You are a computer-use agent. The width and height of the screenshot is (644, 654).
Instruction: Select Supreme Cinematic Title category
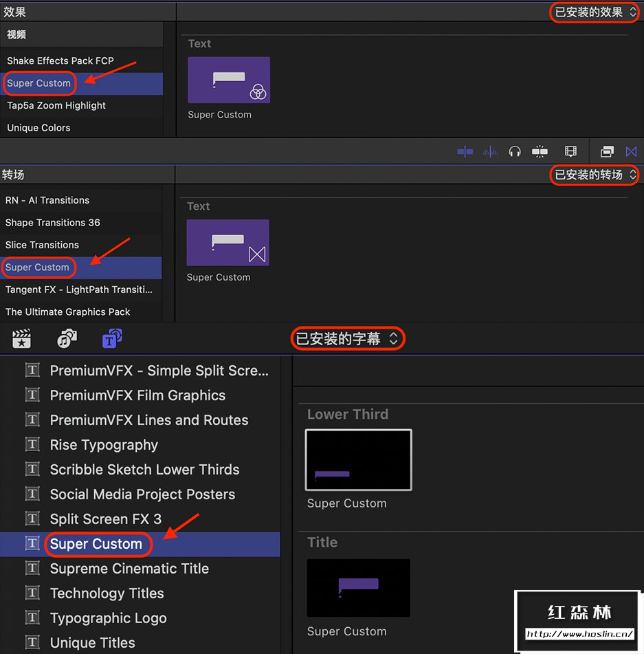(x=140, y=569)
